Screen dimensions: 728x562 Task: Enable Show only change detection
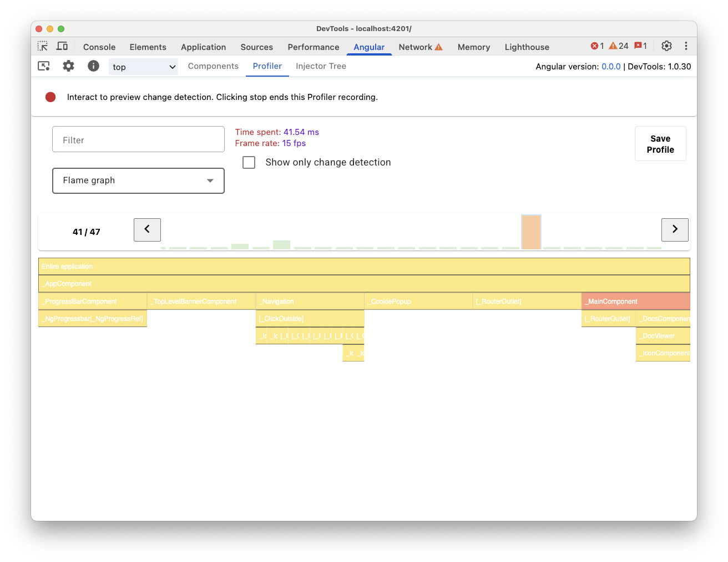click(x=249, y=162)
